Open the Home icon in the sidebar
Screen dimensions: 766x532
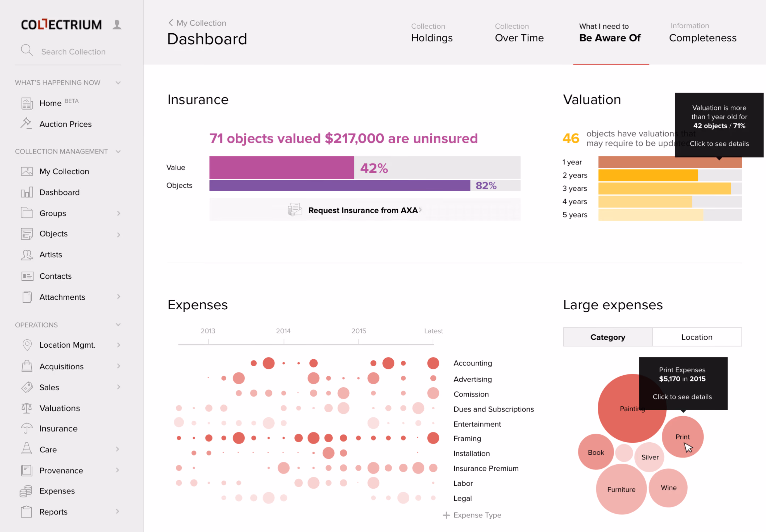[27, 103]
